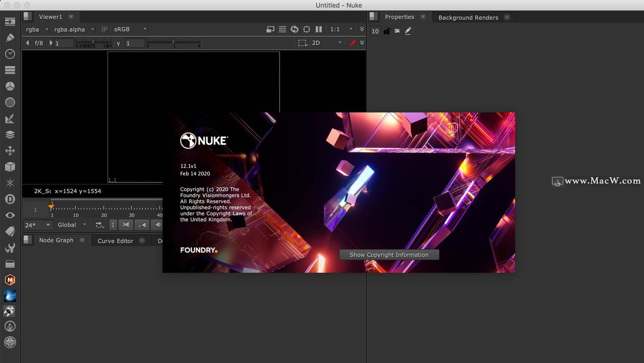Open the 2D view mode dropdown

coord(326,43)
